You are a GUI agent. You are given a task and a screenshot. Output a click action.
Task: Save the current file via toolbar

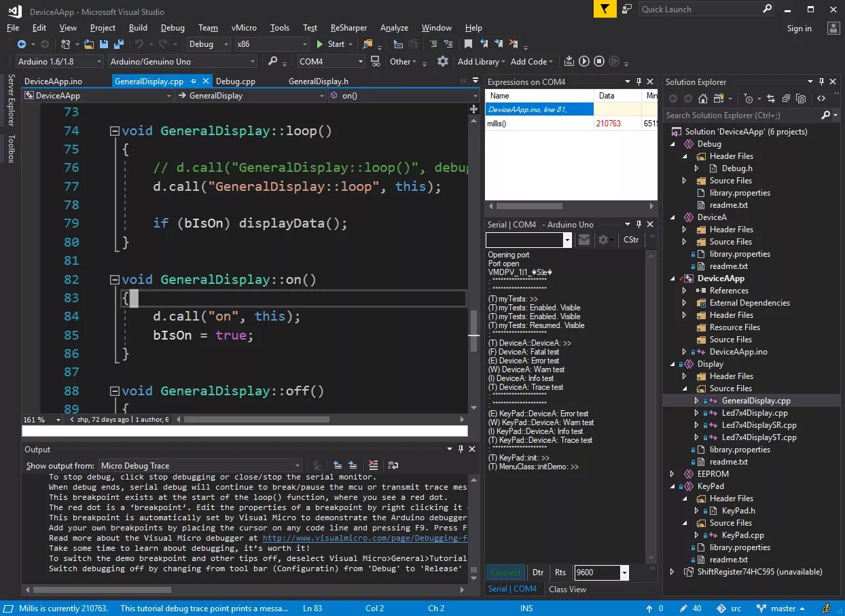[104, 44]
